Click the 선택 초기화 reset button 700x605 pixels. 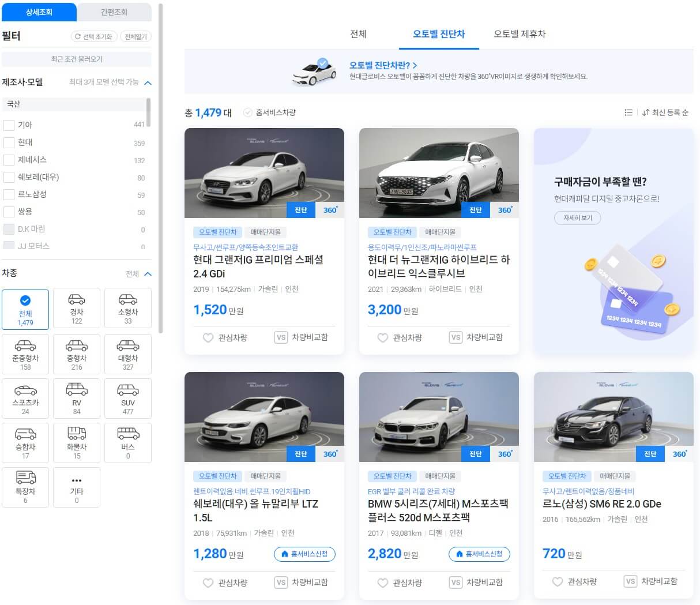coord(94,36)
